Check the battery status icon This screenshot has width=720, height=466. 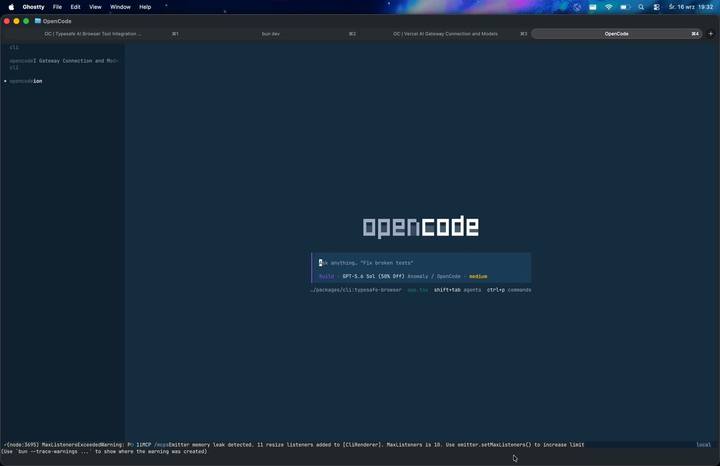[624, 7]
